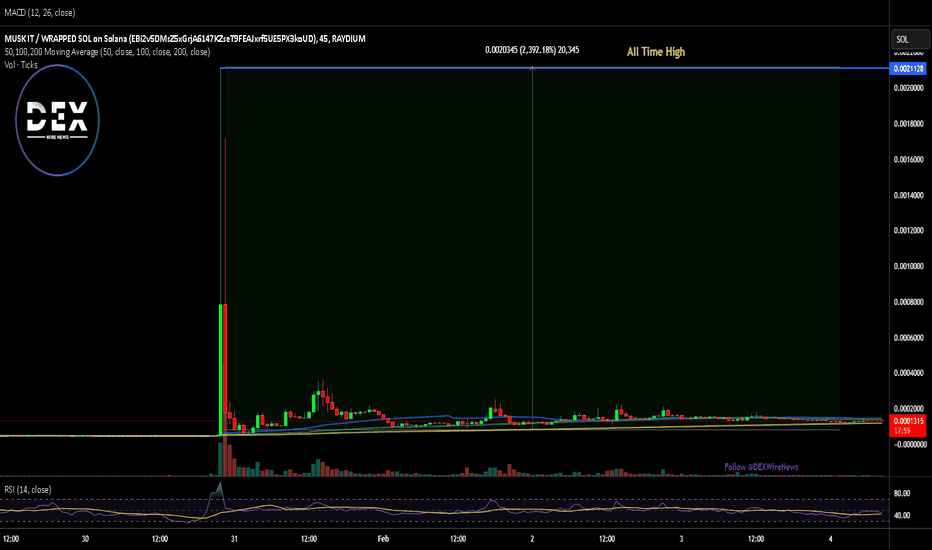
Task: Click the 40.00 RSI scale label
Action: [x=902, y=515]
